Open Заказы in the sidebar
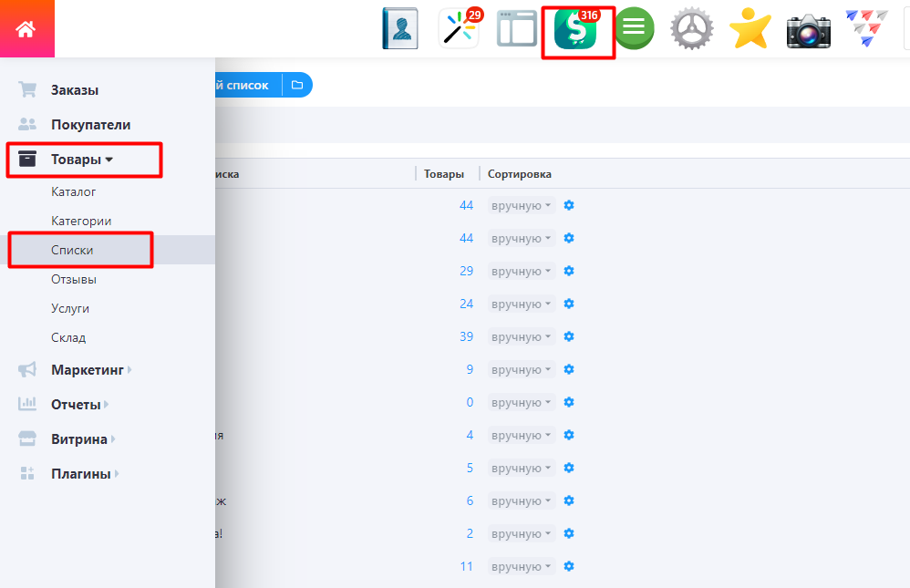The height and width of the screenshot is (588, 910). coord(74,90)
